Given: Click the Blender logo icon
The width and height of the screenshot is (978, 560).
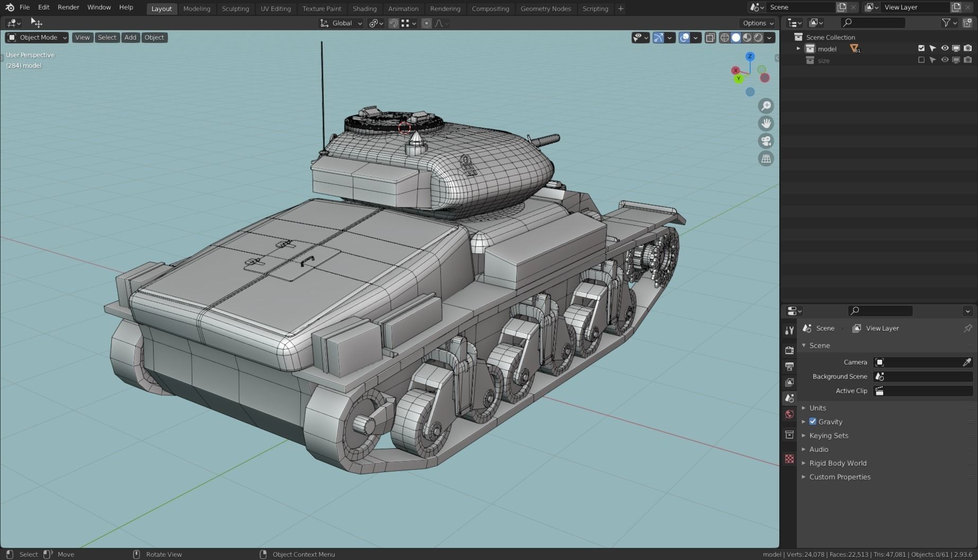Looking at the screenshot, I should [x=10, y=7].
